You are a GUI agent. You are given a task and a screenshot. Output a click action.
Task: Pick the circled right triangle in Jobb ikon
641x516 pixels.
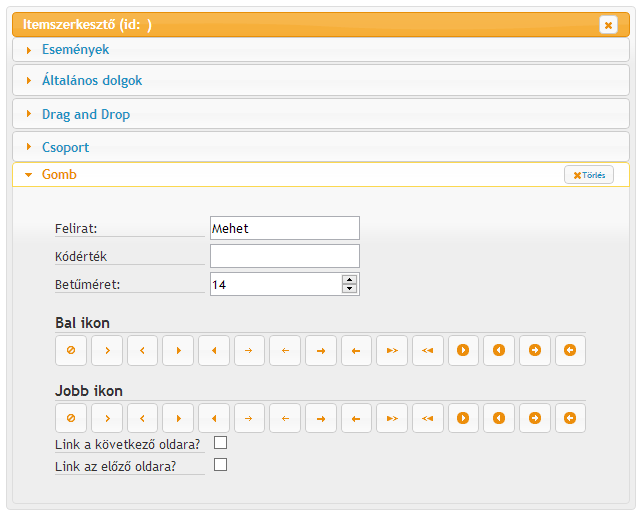pyautogui.click(x=464, y=418)
